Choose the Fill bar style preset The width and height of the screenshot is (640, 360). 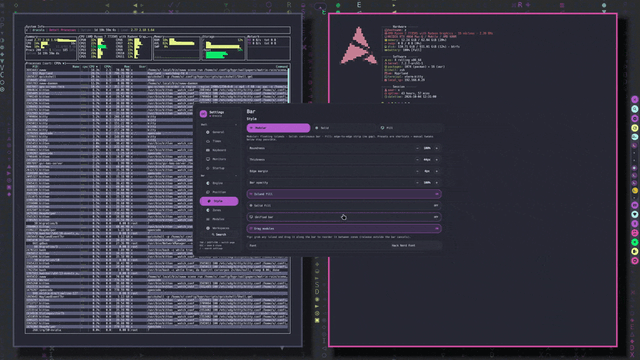pos(410,128)
